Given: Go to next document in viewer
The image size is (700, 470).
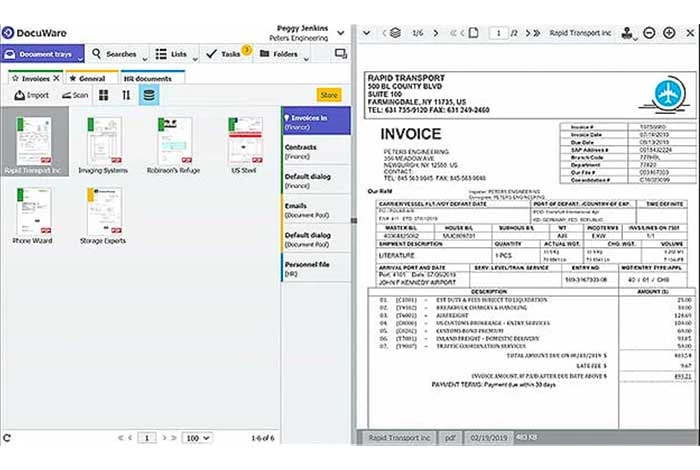Looking at the screenshot, I should (436, 33).
